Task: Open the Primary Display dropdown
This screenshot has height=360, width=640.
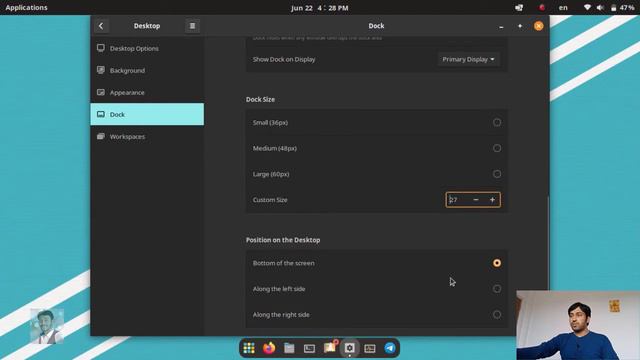Action: click(468, 59)
